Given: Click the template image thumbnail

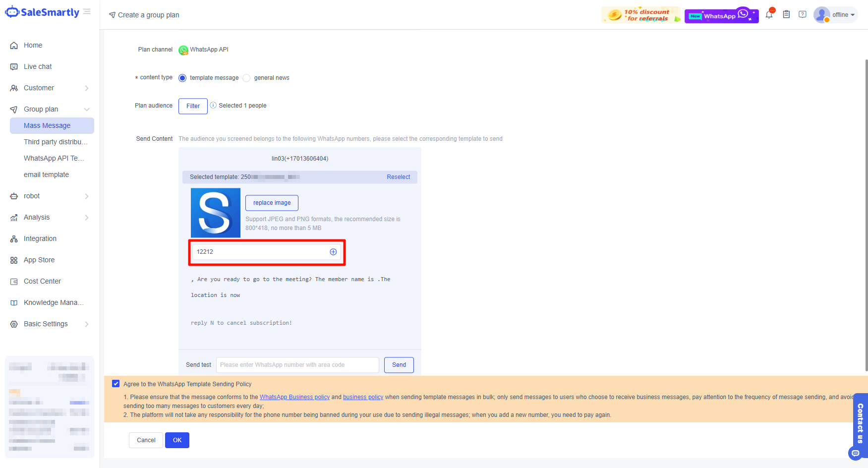Looking at the screenshot, I should (216, 213).
